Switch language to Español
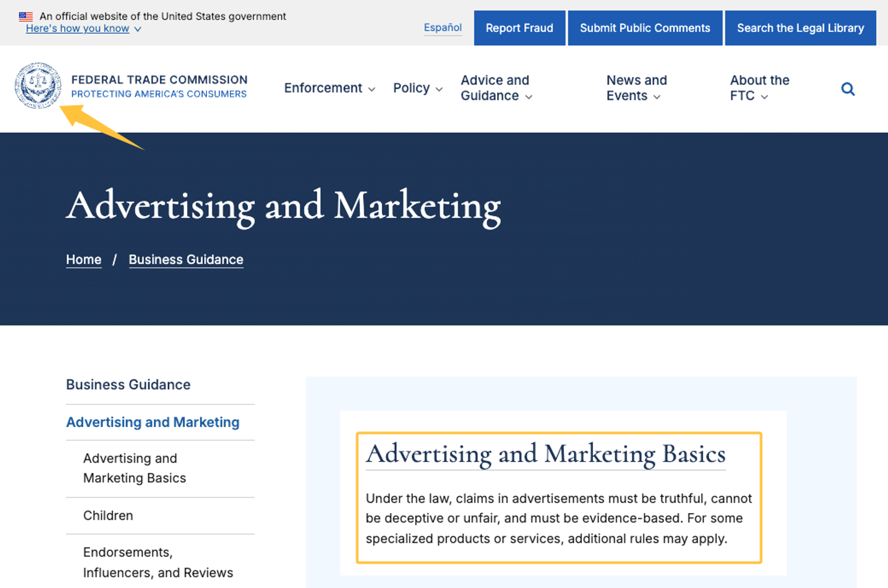The image size is (888, 588). click(x=442, y=27)
